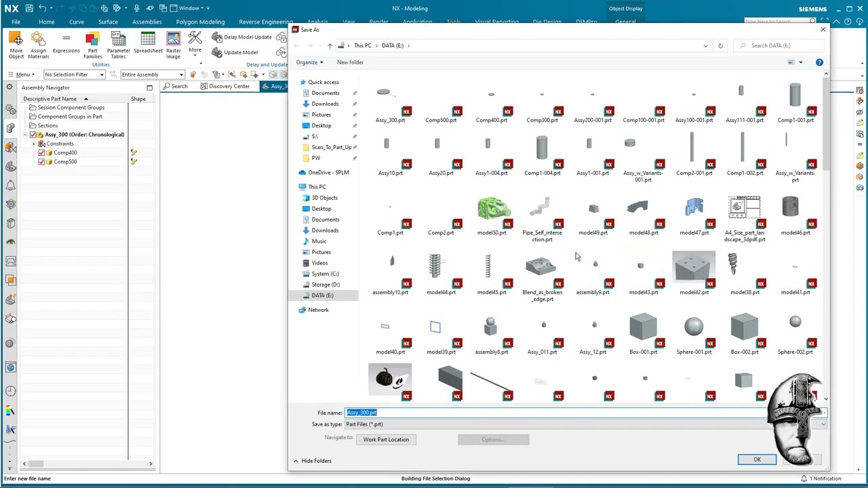Screen dimensions: 868x488
Task: Open Assign Materials tool
Action: [x=38, y=45]
